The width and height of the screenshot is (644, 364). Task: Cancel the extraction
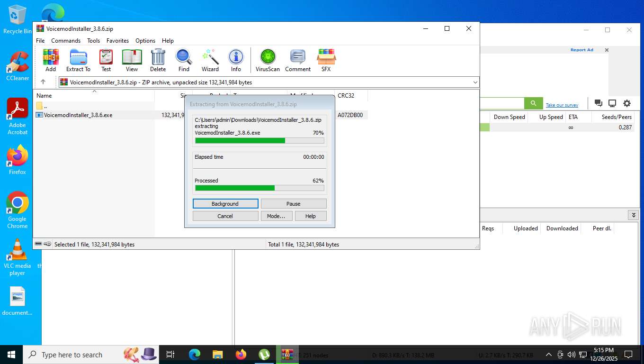[225, 216]
